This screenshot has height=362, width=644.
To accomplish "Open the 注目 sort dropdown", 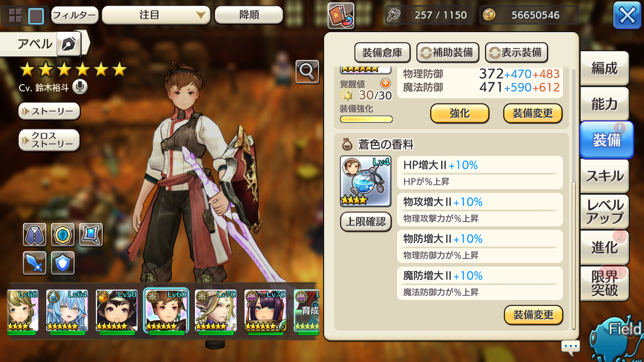I will 156,15.
